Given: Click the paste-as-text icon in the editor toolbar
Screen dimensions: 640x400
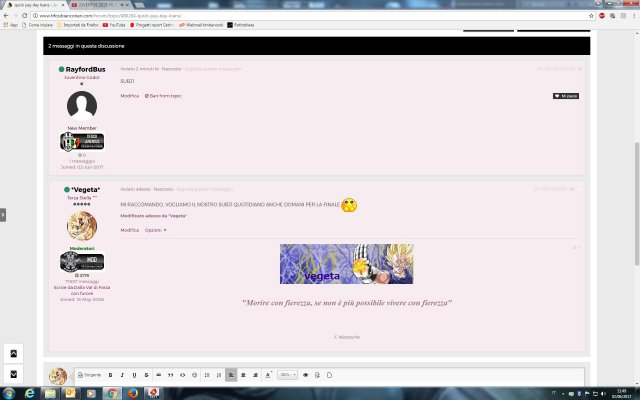Looking at the screenshot, I should pos(317,375).
